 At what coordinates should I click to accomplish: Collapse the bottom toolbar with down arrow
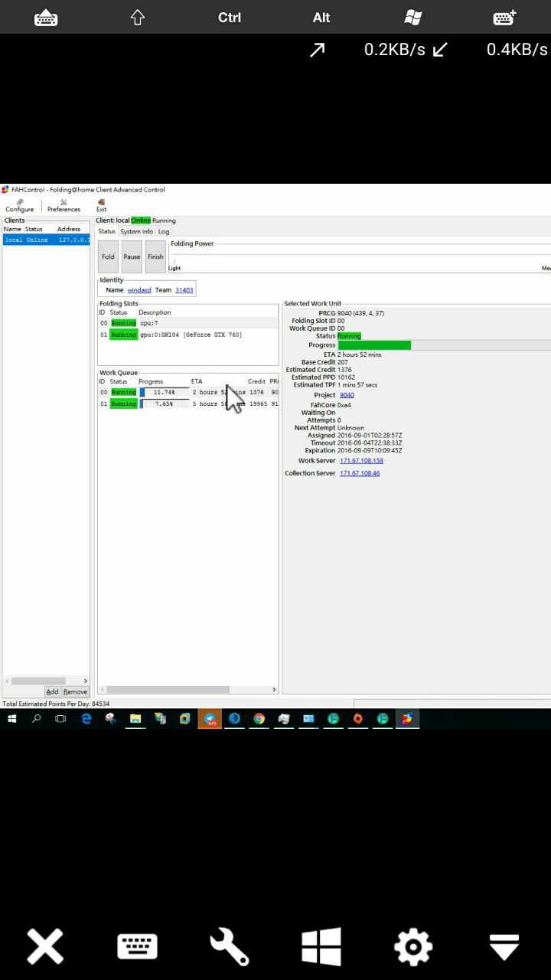click(504, 947)
